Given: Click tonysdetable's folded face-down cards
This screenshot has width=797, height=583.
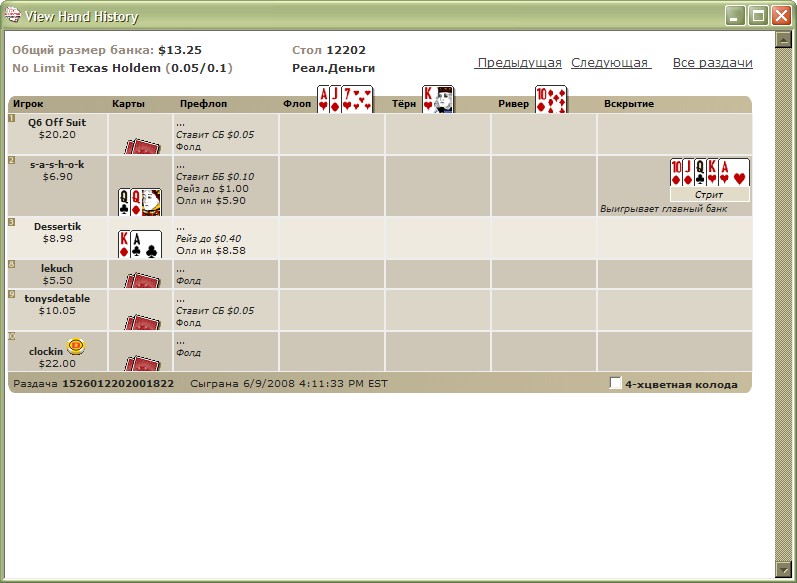Looking at the screenshot, I should 141,322.
